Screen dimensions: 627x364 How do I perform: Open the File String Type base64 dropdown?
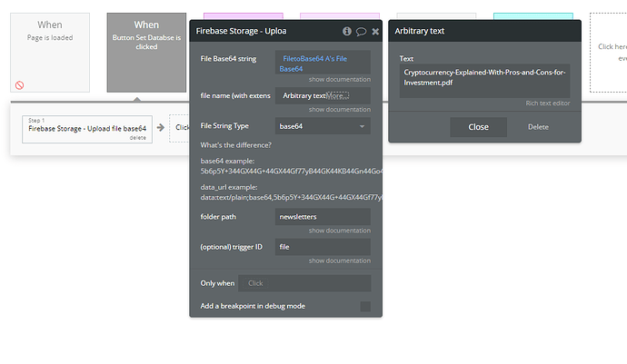pyautogui.click(x=323, y=126)
